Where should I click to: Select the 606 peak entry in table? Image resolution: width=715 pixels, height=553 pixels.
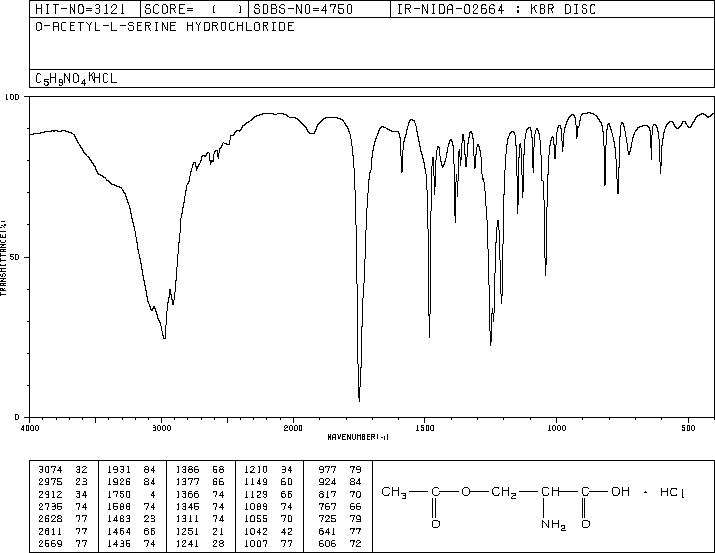pos(339,544)
